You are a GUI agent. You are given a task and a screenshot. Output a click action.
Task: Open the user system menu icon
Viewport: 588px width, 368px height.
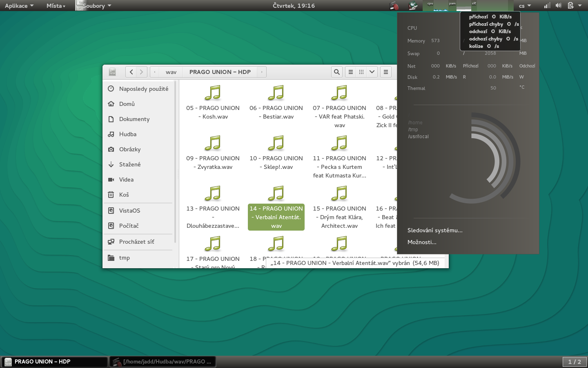(x=574, y=6)
